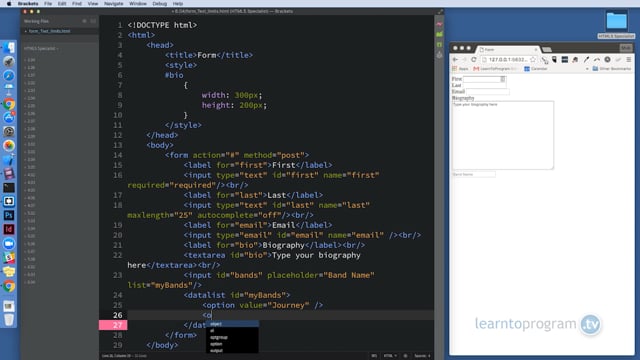Open the Help menu
Image resolution: width=640 pixels, height=360 pixels.
tap(178, 4)
